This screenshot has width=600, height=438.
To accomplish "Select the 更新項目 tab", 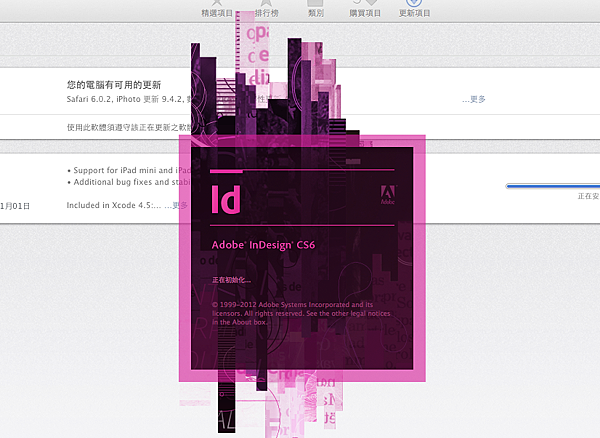I will (x=414, y=13).
